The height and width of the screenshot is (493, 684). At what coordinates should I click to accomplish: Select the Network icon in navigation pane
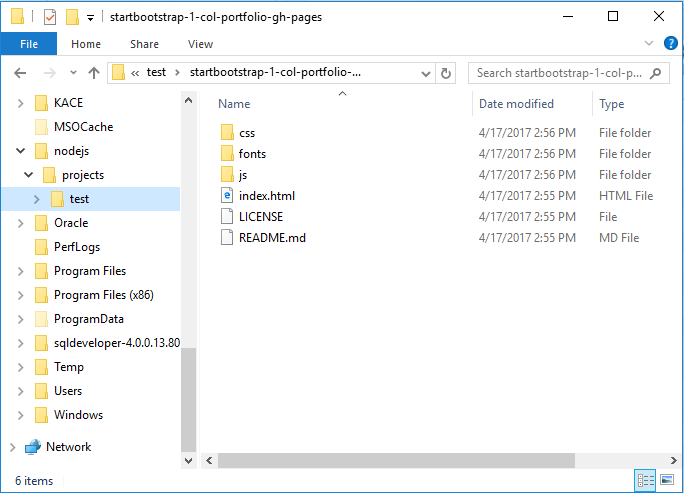(x=33, y=447)
